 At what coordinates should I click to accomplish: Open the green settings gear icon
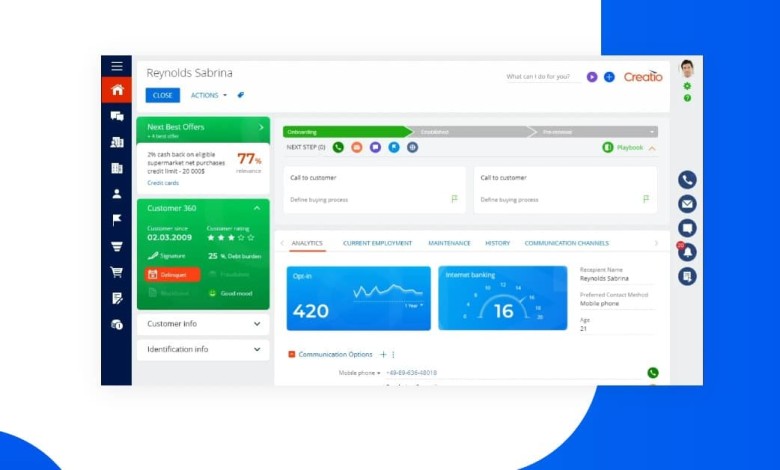(687, 86)
